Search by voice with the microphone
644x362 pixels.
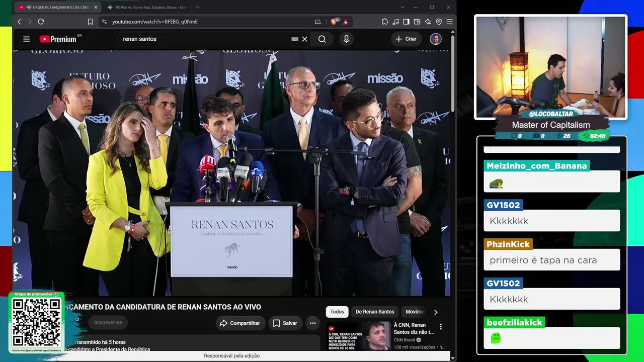point(346,39)
